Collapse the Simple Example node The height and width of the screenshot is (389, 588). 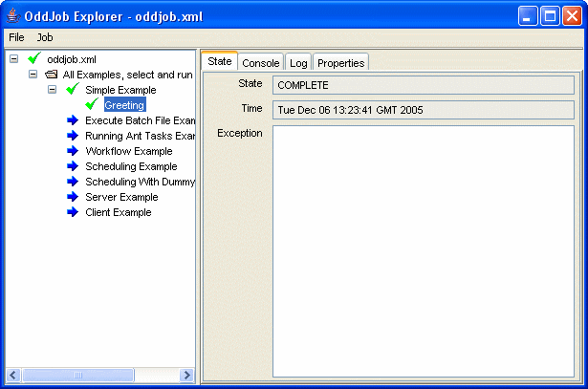(53, 90)
